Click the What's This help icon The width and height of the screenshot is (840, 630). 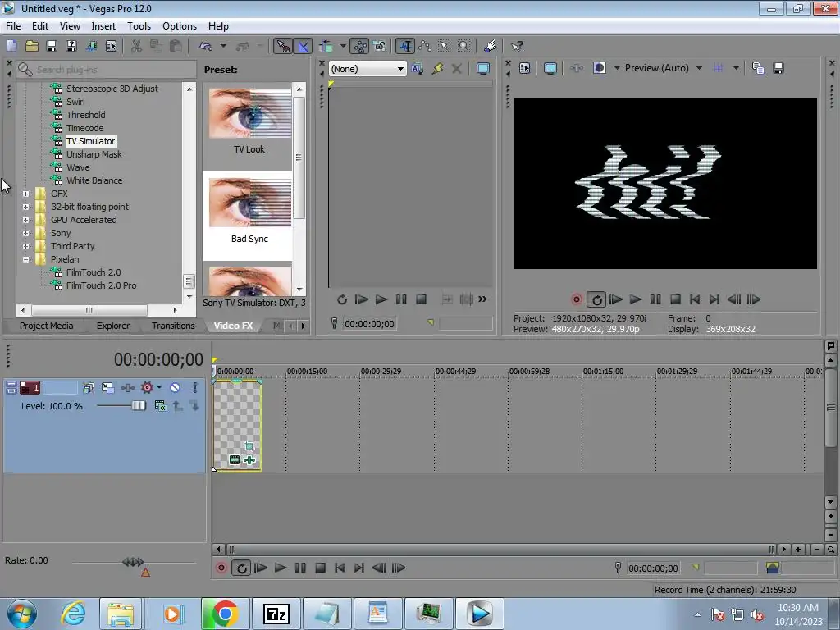point(517,46)
